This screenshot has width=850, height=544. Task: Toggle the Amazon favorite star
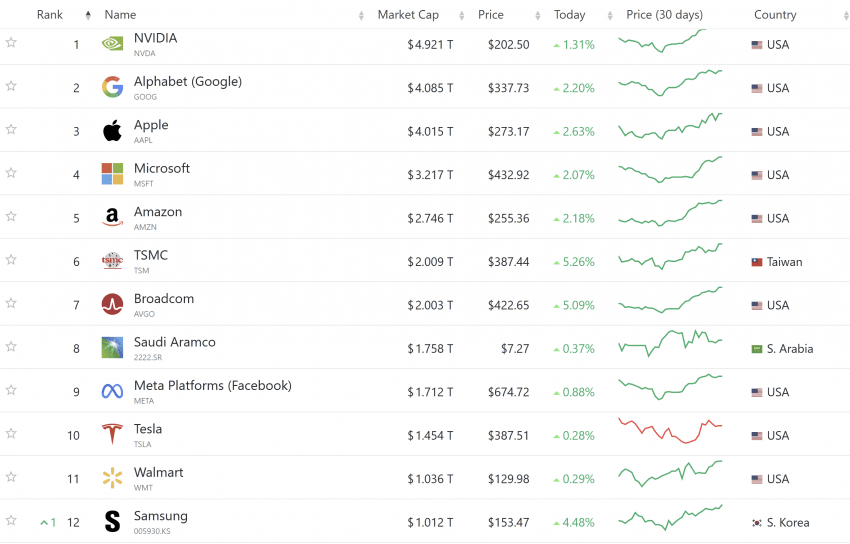(x=11, y=216)
